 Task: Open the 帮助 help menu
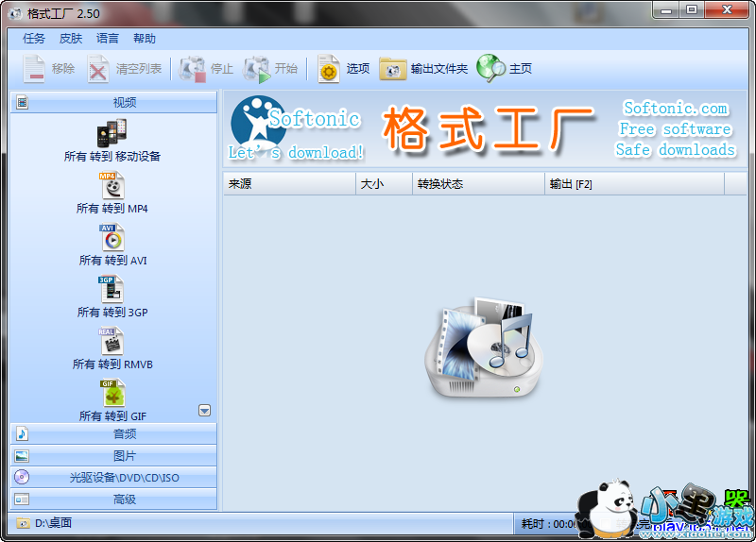pos(145,39)
